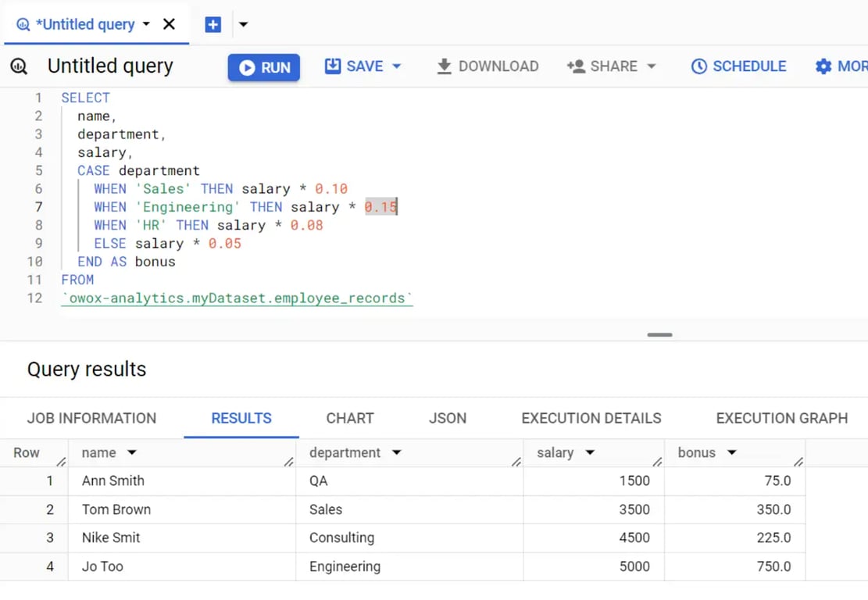Open Execution Details tab
Screen dimensions: 868x600
591,419
